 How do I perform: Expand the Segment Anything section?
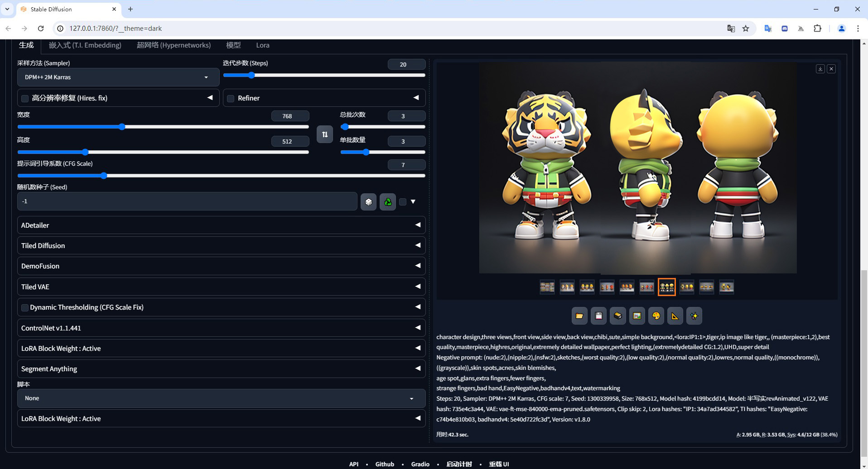(221, 369)
